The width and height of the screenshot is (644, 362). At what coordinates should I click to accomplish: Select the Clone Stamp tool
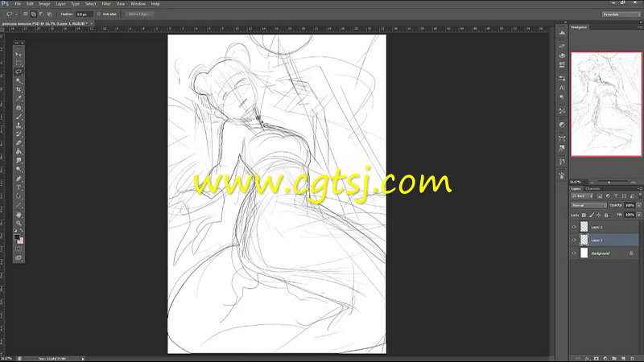click(19, 125)
